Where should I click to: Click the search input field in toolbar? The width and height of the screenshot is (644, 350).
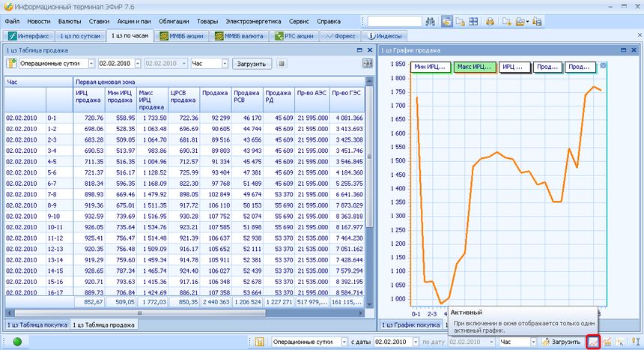(x=394, y=22)
